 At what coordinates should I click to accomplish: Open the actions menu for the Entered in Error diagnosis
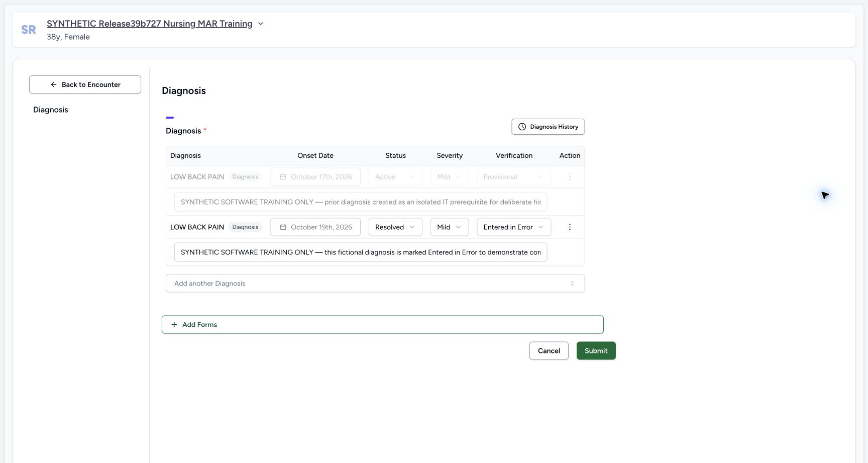pos(570,227)
